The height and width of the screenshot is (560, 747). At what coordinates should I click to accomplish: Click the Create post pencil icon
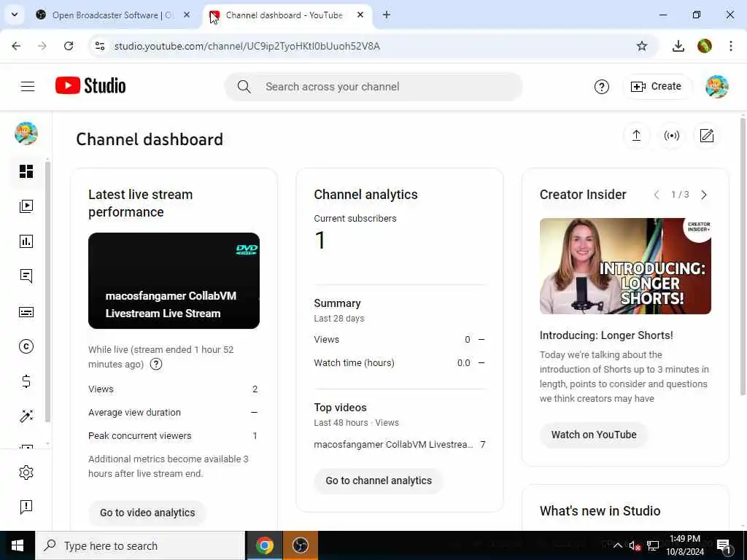(x=706, y=136)
